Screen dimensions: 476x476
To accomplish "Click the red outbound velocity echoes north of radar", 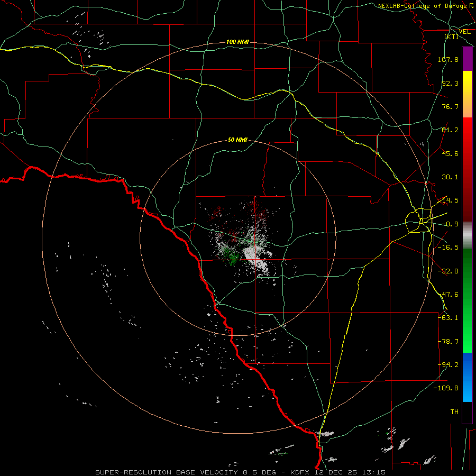I will point(257,211).
